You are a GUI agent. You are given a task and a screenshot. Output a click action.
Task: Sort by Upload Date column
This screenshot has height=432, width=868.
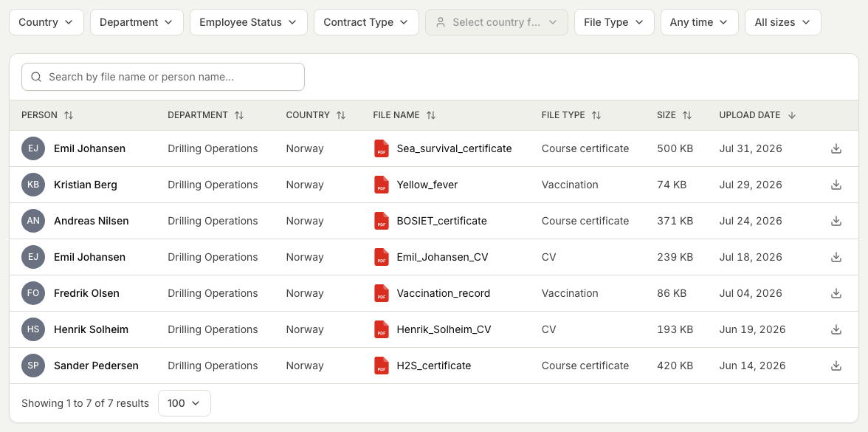(x=757, y=115)
